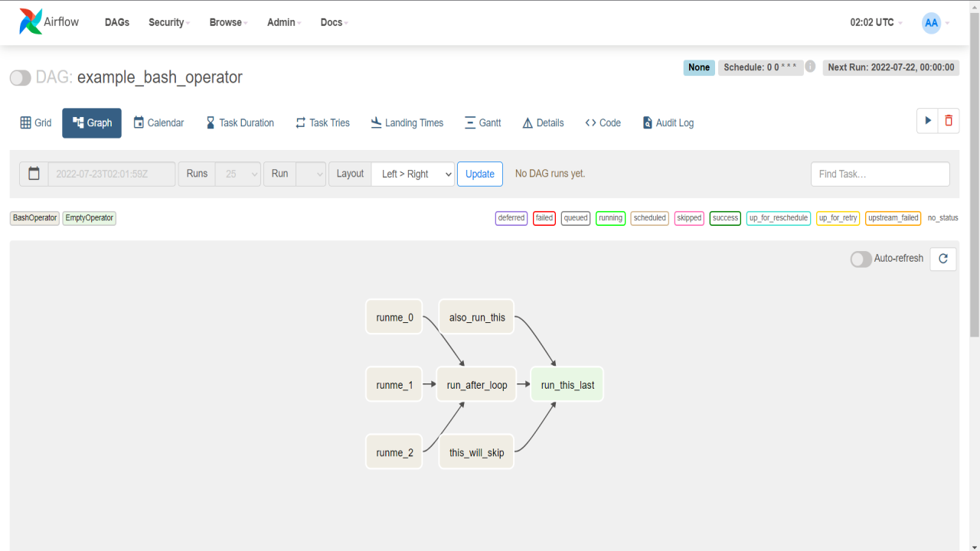Screen dimensions: 980x551
Task: Expand the Security menu
Action: pos(169,22)
